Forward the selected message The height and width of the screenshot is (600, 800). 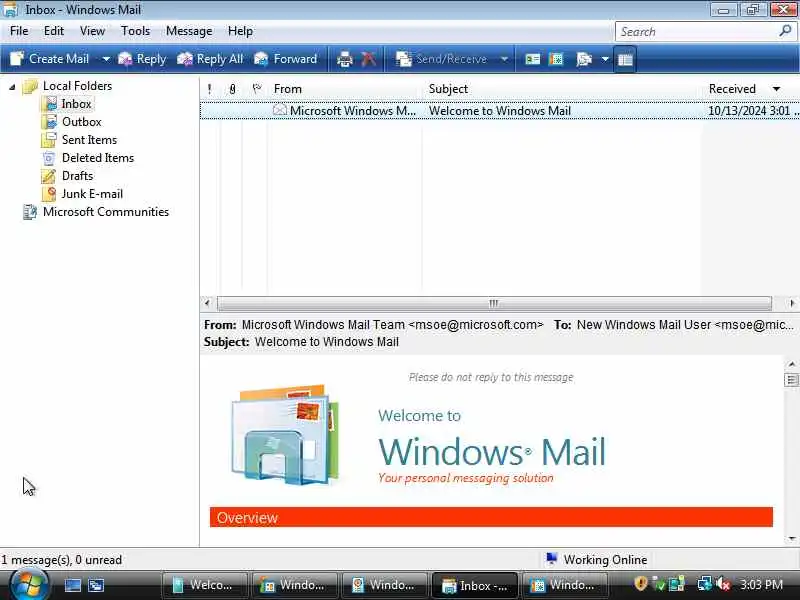pyautogui.click(x=286, y=59)
